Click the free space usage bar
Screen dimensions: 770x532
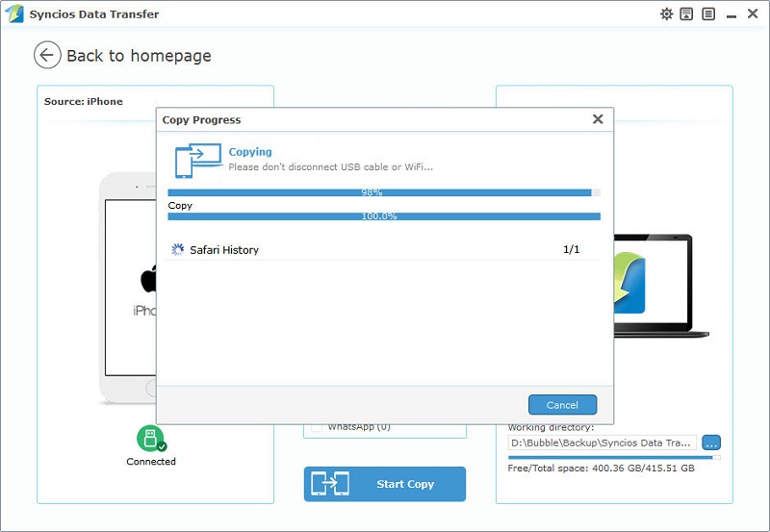(614, 457)
